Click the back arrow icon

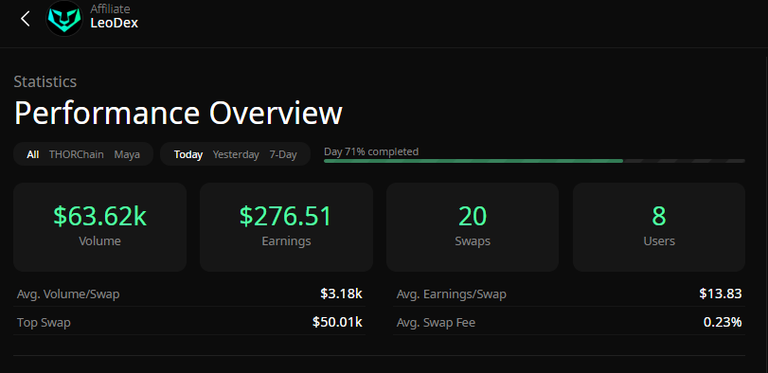(25, 19)
